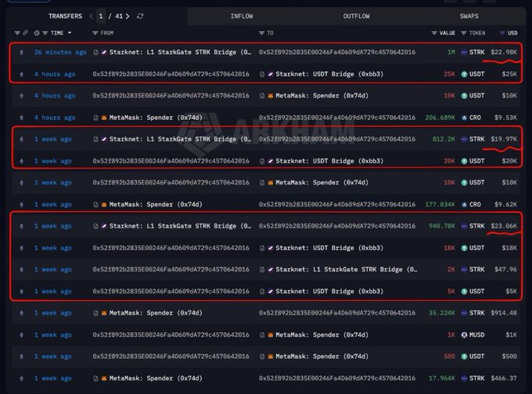Click STRK token icon in 35.224K row
The height and width of the screenshot is (394, 532).
(464, 313)
